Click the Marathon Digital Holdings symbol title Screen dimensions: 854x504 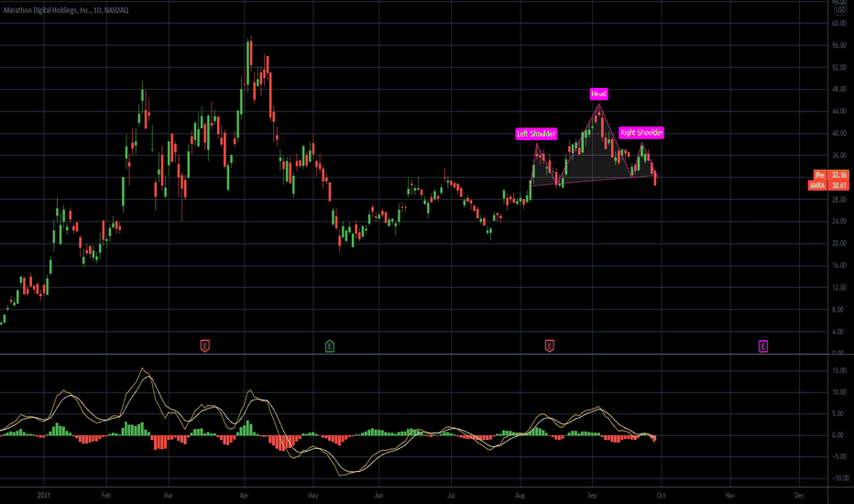(66, 10)
